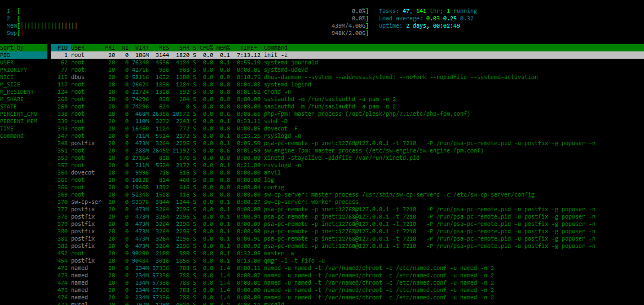Image resolution: width=644 pixels, height=305 pixels.
Task: Choose TIME in the Sort by panel
Action: (x=7, y=128)
